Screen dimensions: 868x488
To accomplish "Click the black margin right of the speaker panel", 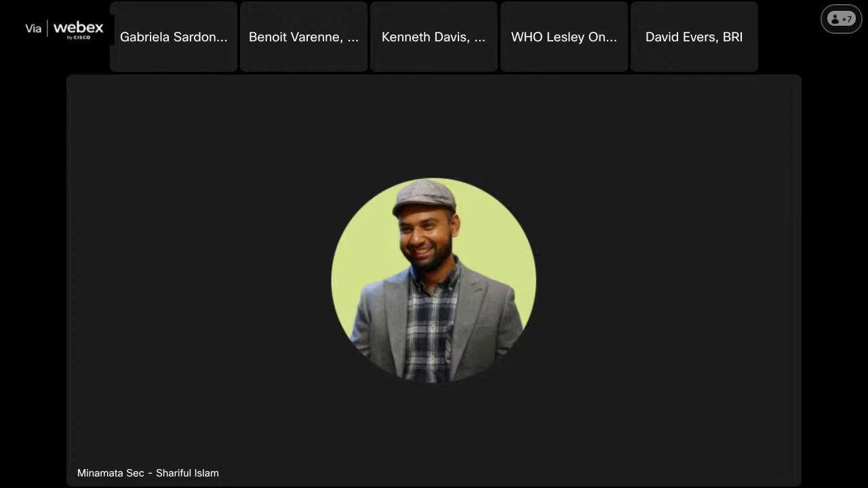I will [834, 271].
